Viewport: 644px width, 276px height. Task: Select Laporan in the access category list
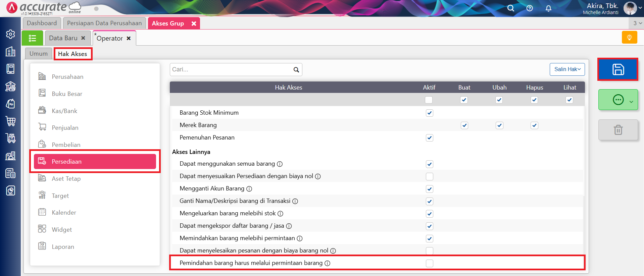63,247
